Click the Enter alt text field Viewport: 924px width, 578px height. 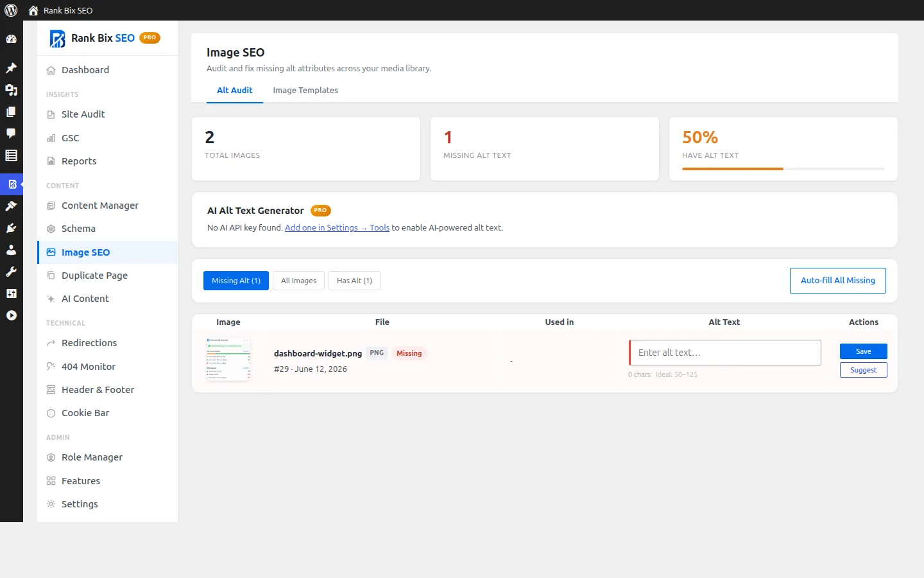pos(725,353)
